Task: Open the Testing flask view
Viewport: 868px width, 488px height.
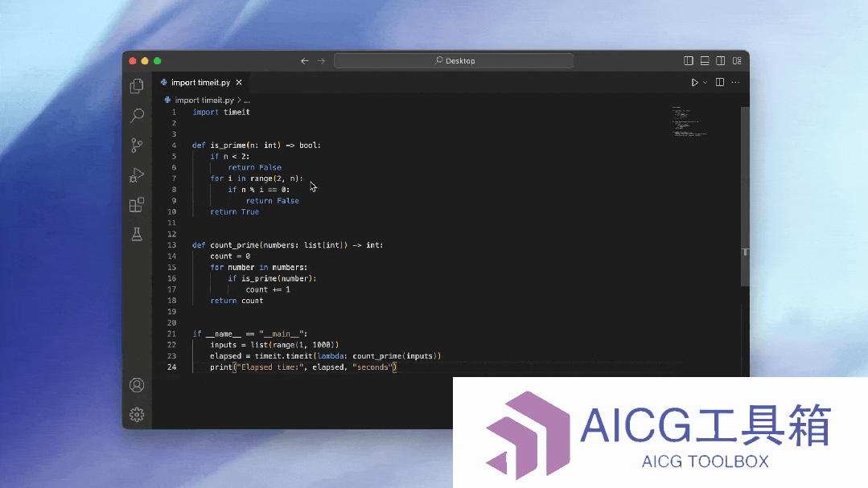Action: (137, 234)
